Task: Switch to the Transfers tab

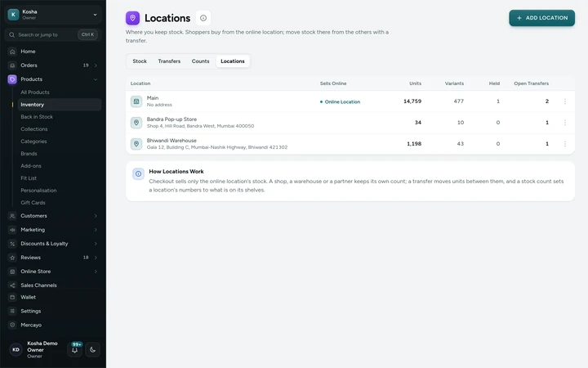Action: [169, 61]
